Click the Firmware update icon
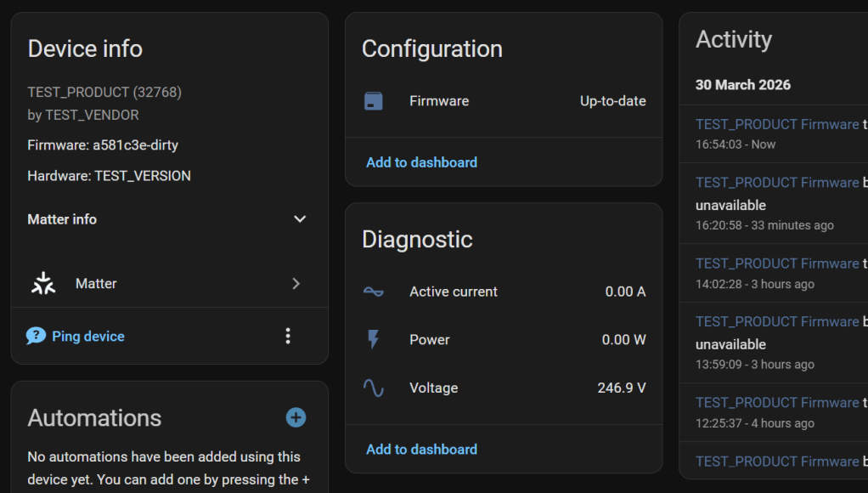This screenshot has height=493, width=868. pyautogui.click(x=374, y=101)
